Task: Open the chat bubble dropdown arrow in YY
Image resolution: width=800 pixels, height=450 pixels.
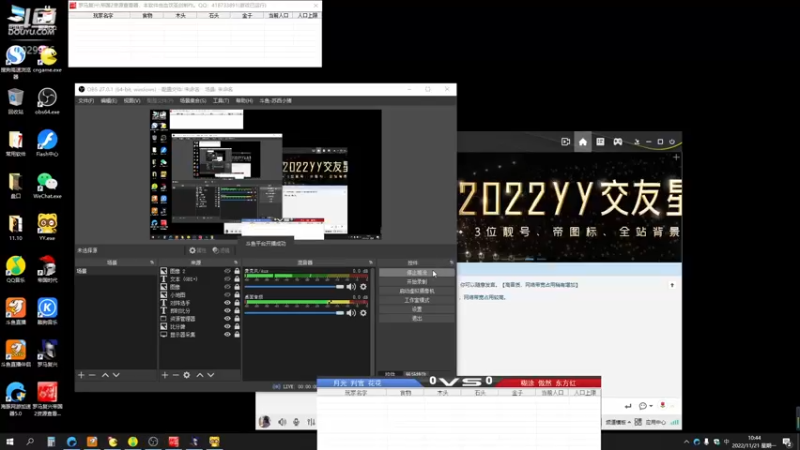Action: click(651, 406)
